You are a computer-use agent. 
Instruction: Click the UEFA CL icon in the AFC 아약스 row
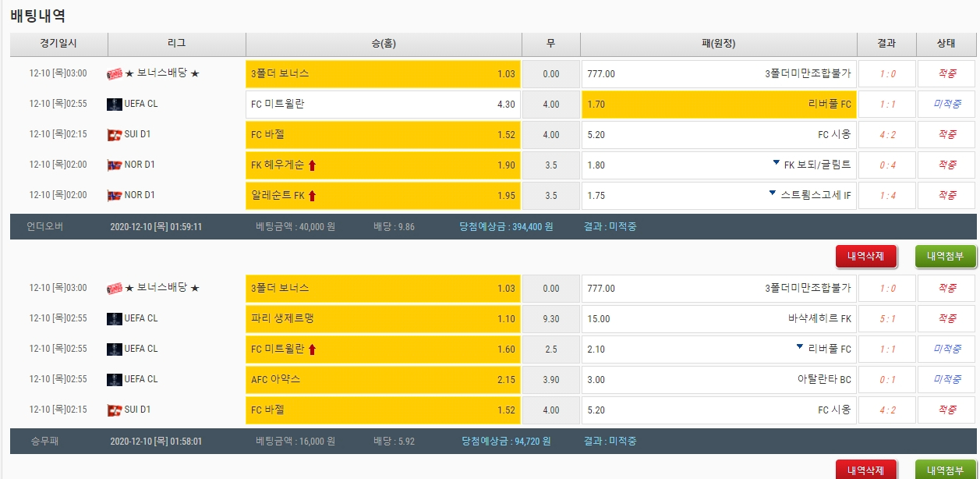114,379
